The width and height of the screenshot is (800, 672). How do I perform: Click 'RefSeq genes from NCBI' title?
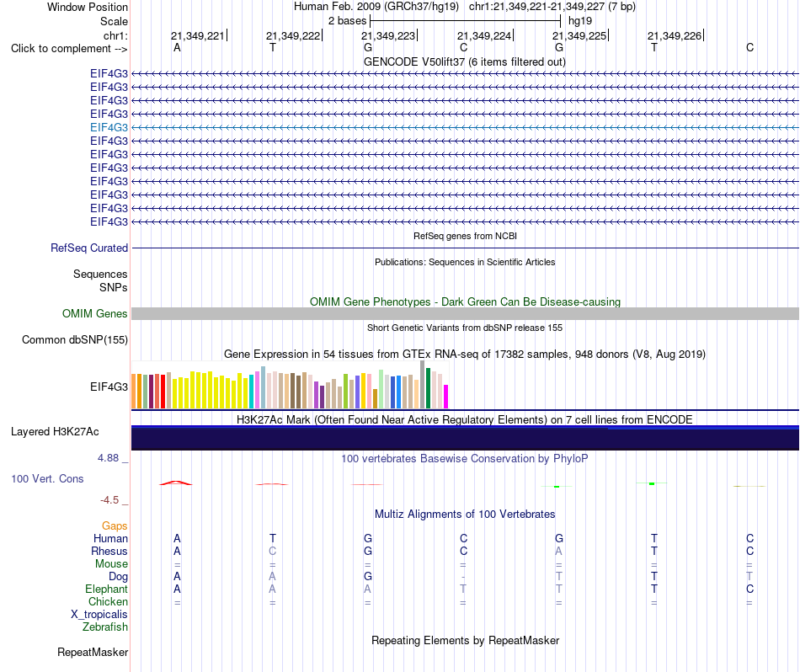point(465,236)
